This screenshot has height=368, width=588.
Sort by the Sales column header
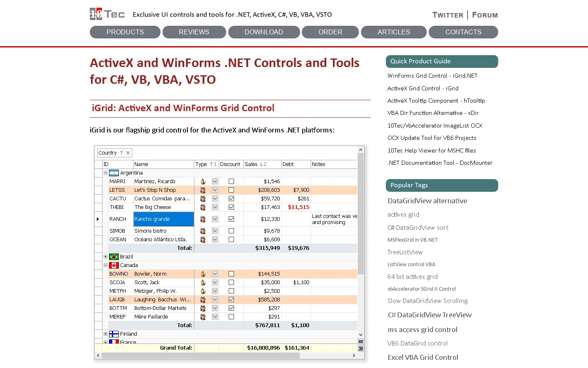[262, 164]
